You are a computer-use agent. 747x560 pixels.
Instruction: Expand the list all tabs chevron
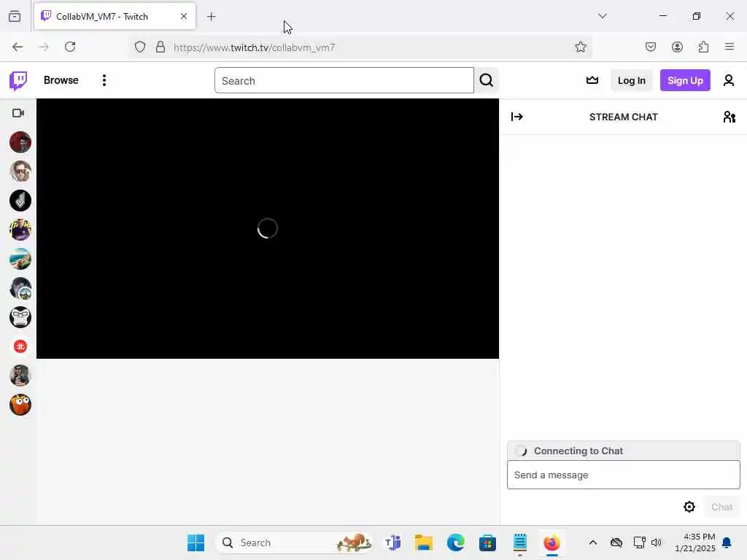tap(603, 16)
